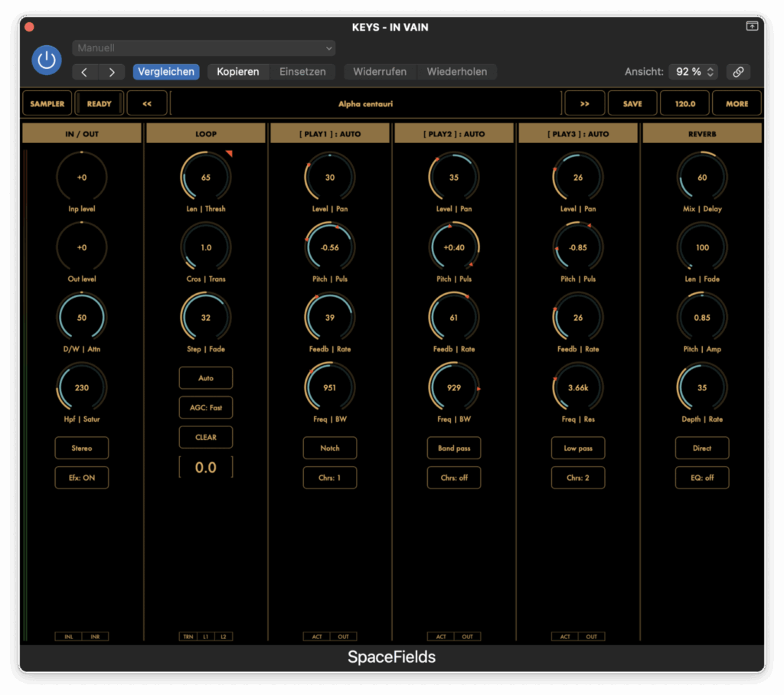This screenshot has width=784, height=695.
Task: Adjust the Inp level knob
Action: coord(82,178)
